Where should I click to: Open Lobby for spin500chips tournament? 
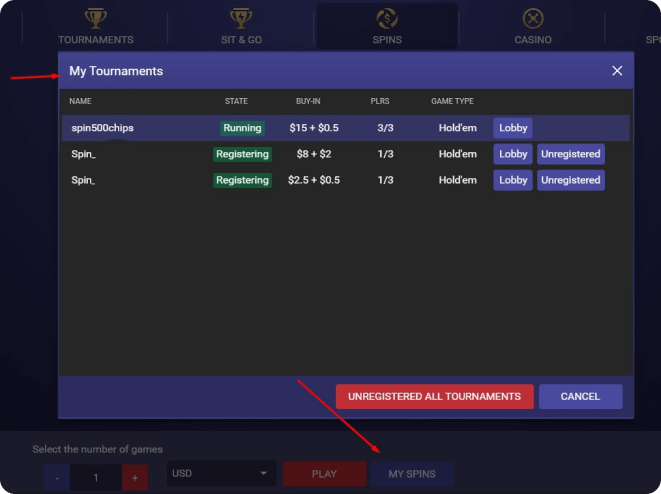point(513,128)
